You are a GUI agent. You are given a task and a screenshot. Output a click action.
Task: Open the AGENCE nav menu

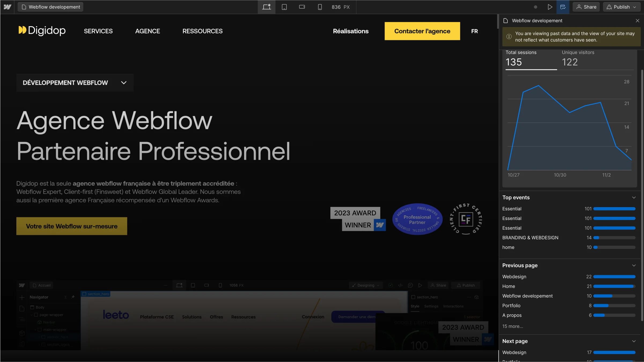[x=148, y=31]
